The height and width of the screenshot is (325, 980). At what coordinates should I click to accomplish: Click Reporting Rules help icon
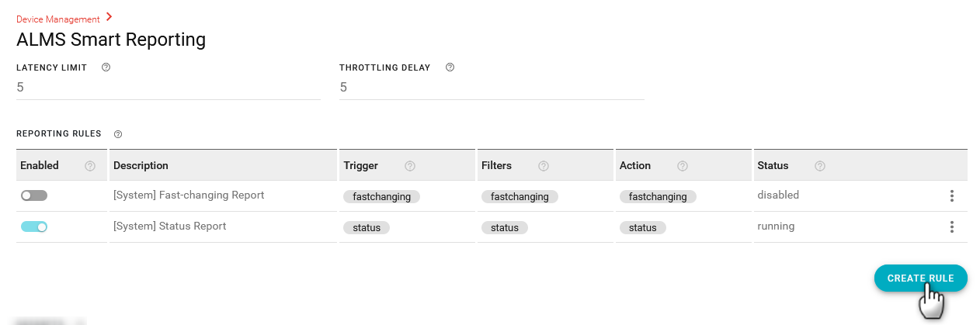click(x=118, y=134)
